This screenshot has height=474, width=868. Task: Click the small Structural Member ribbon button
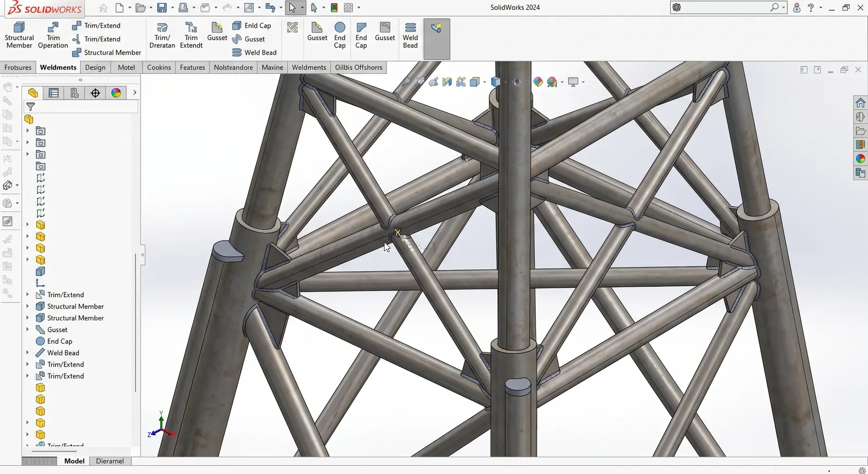click(106, 53)
